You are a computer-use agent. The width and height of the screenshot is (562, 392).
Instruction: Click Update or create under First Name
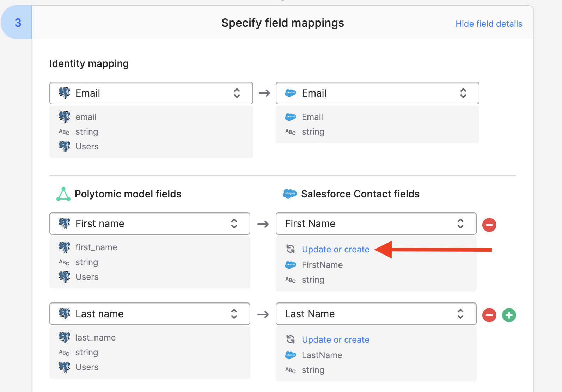[x=335, y=250]
